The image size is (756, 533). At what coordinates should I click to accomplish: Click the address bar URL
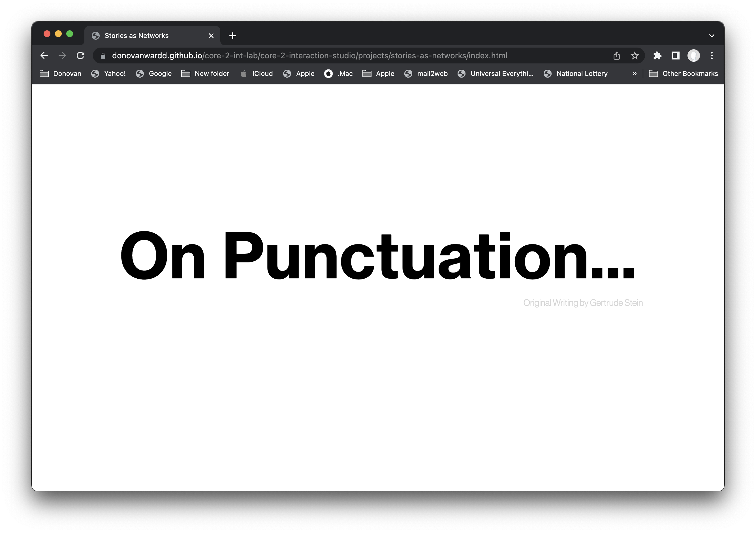[309, 56]
